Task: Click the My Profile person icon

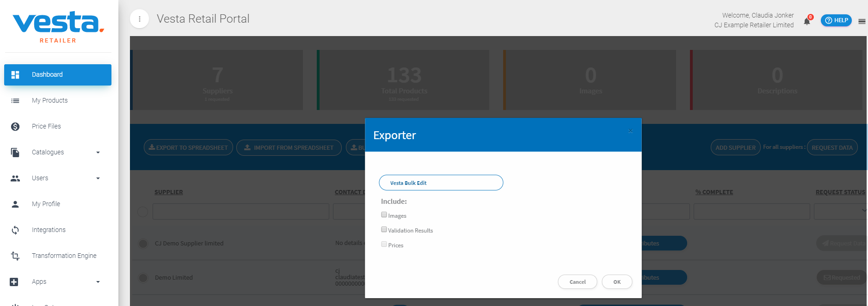Action: click(x=15, y=204)
